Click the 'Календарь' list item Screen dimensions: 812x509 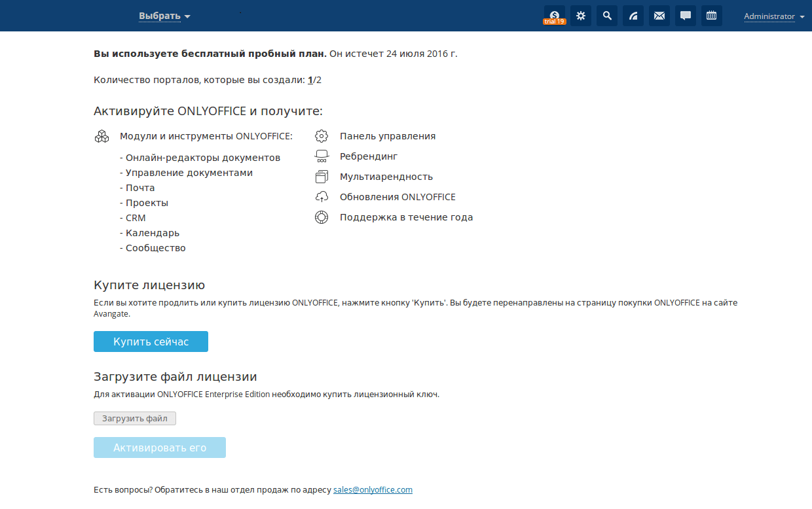coord(153,233)
